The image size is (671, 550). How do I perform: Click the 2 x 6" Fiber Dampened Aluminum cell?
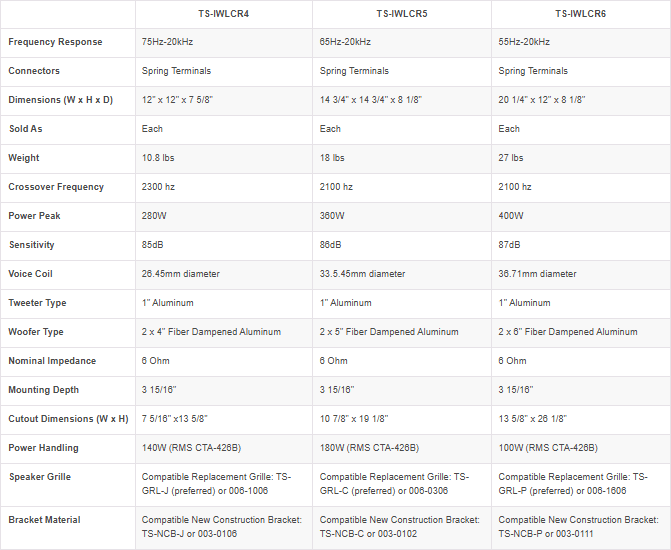click(567, 332)
